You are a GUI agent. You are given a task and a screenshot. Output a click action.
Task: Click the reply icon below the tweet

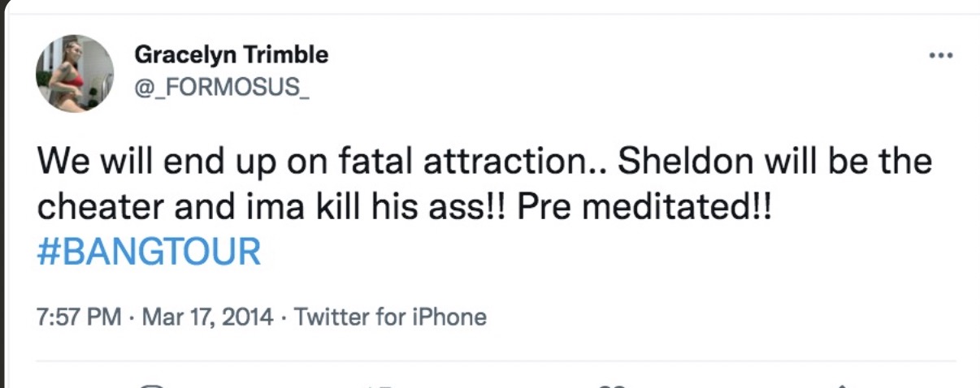(152, 386)
